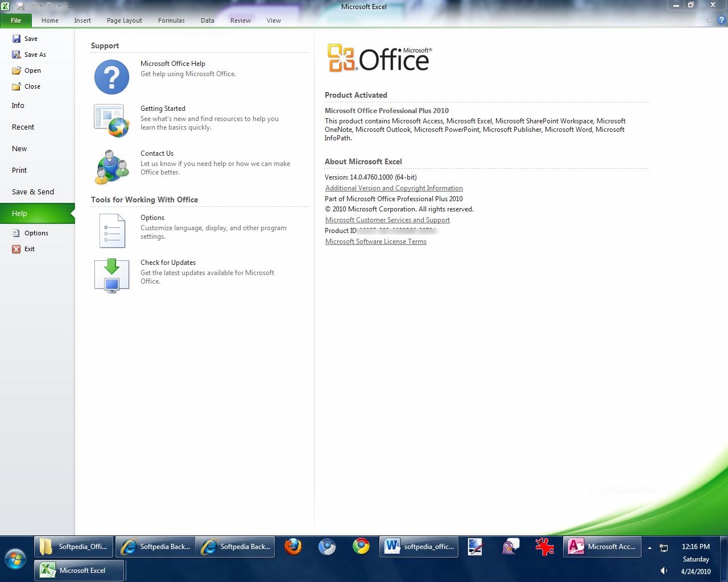The width and height of the screenshot is (728, 582).
Task: Click the Excel icon in the title bar
Action: click(x=5, y=6)
